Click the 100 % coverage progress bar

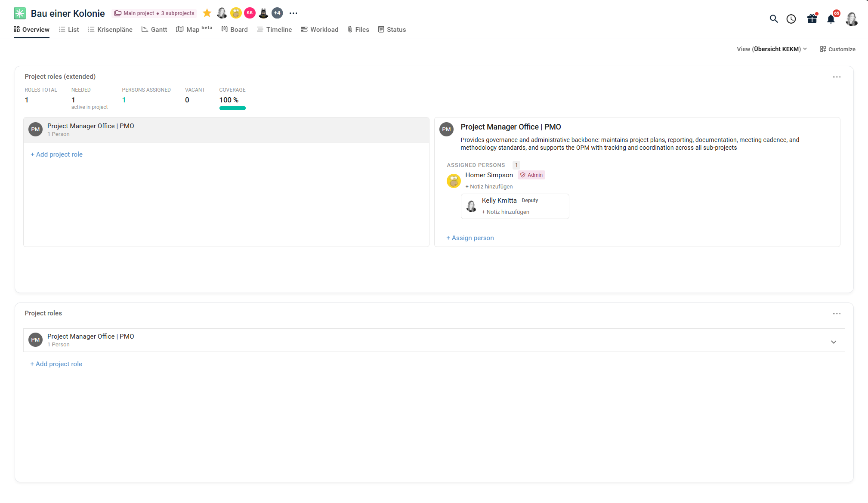click(x=232, y=108)
